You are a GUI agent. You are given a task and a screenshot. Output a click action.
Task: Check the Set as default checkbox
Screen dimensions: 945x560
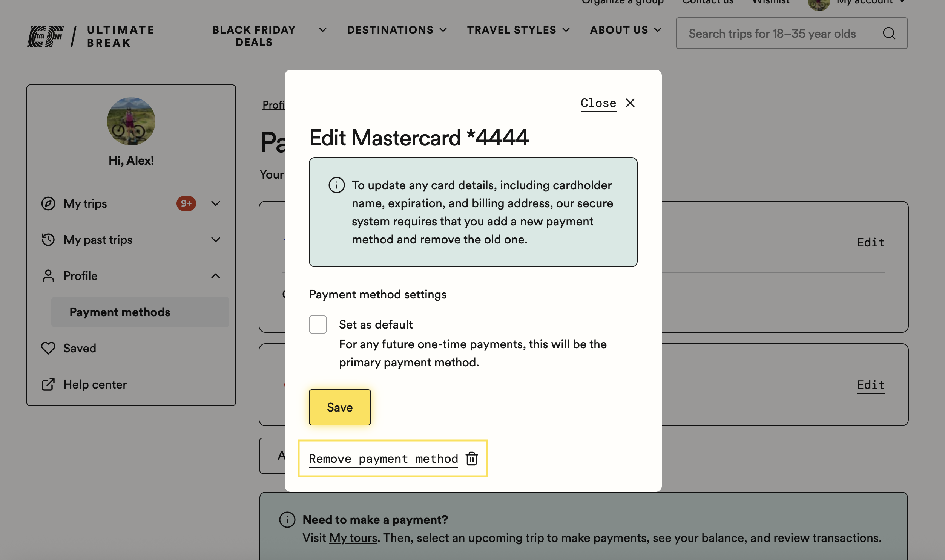pyautogui.click(x=318, y=324)
